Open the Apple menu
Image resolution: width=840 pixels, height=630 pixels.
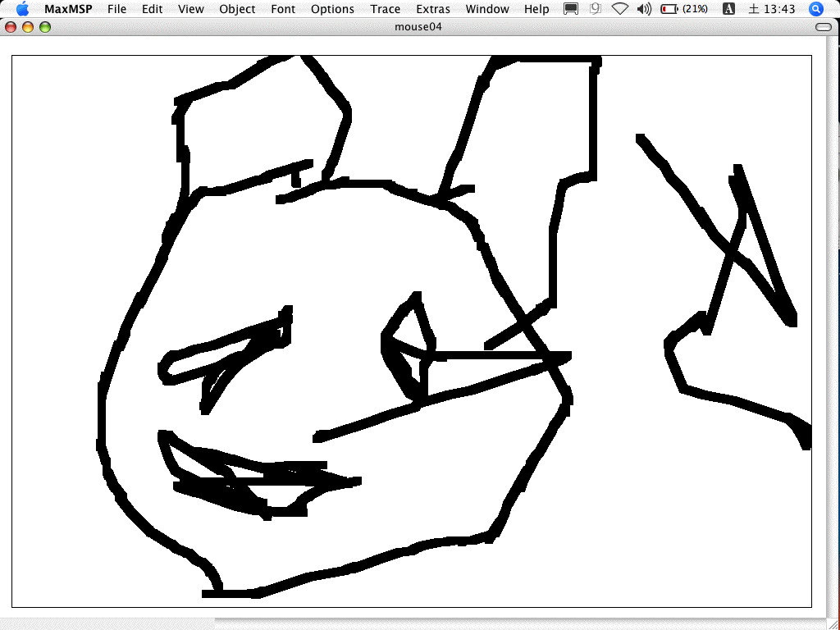(22, 8)
